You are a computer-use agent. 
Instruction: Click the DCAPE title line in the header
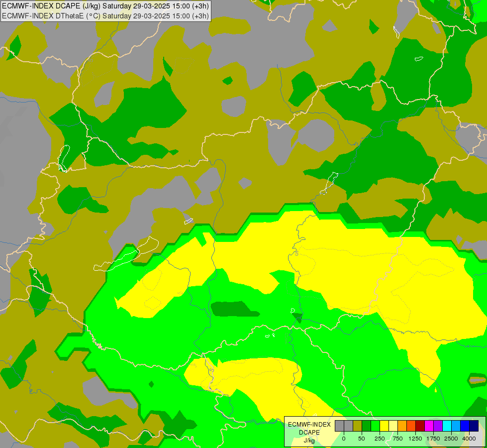coord(105,6)
